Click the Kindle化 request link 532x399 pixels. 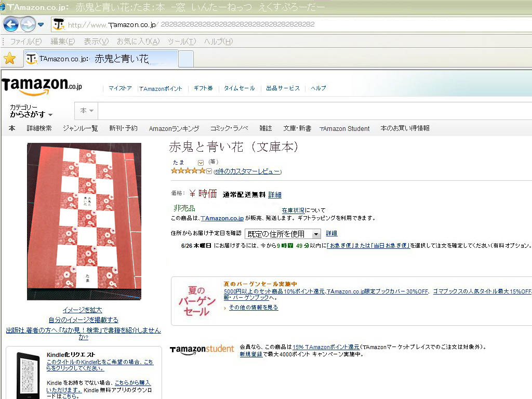[x=100, y=365]
